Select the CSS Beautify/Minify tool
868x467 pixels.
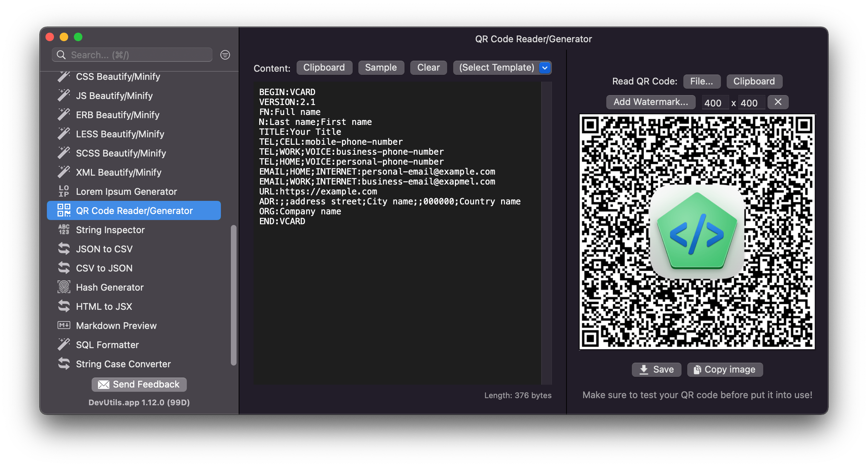coord(118,76)
